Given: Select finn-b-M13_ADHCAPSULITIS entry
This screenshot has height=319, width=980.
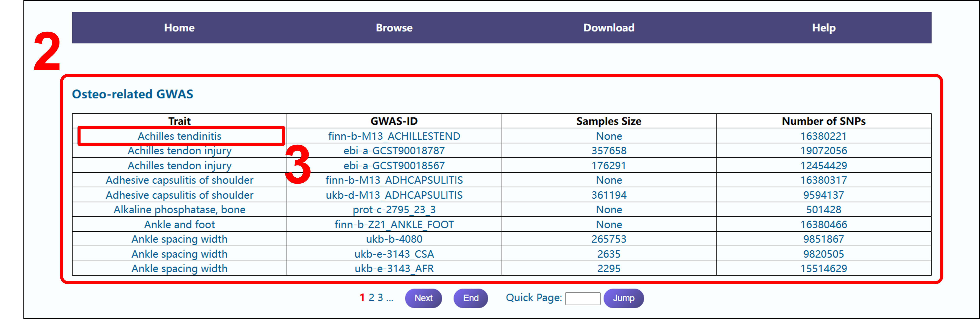Looking at the screenshot, I should pos(394,180).
